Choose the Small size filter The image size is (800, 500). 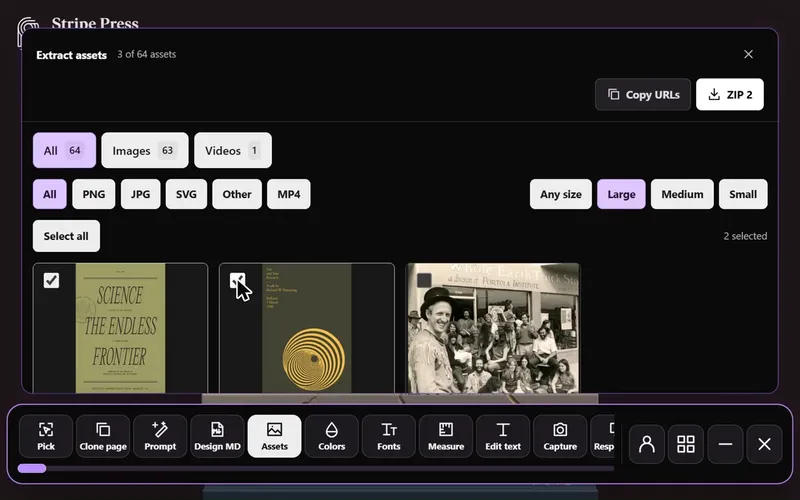point(743,194)
